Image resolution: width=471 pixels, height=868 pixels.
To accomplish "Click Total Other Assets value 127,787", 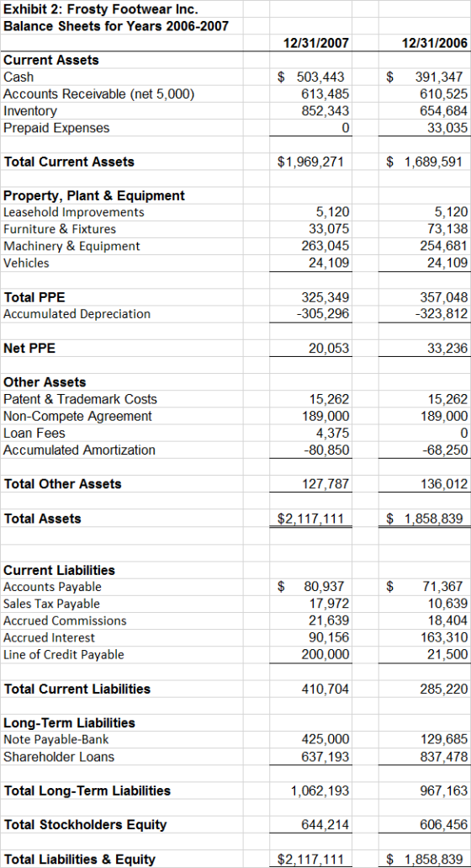I will 325,484.
